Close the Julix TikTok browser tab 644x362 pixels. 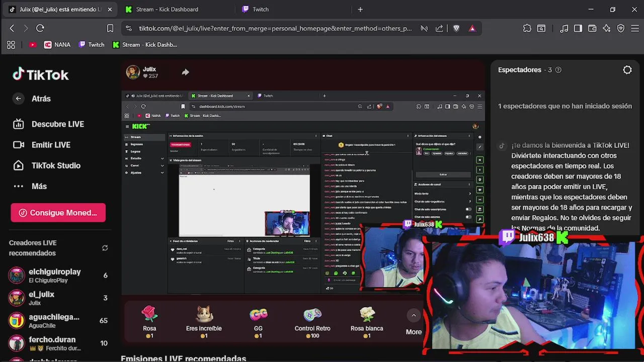coord(110,9)
